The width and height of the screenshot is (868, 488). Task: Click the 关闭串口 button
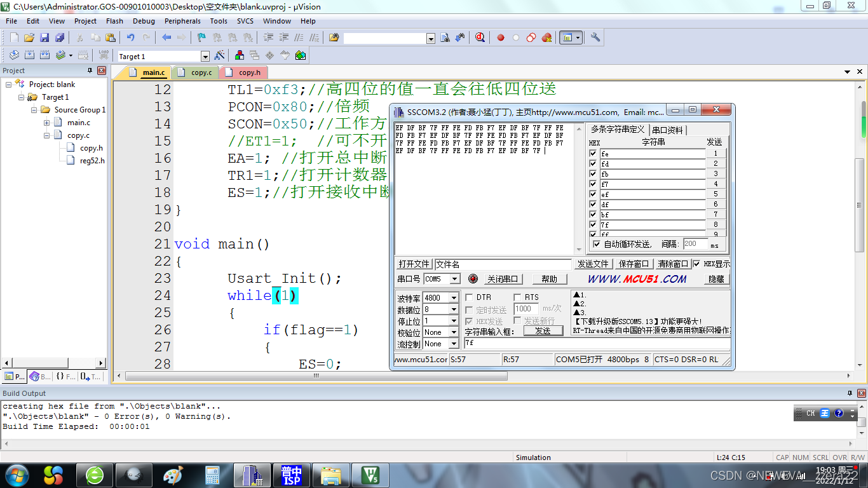[502, 279]
